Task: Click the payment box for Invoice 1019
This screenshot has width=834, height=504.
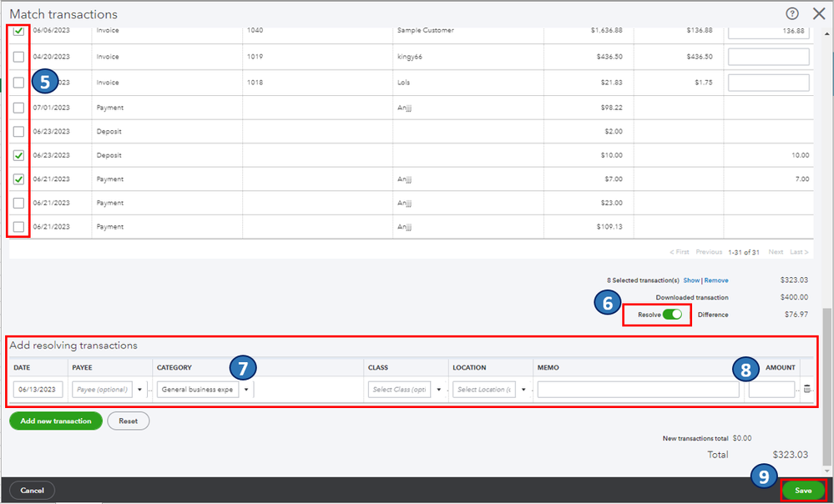Action: click(x=769, y=57)
